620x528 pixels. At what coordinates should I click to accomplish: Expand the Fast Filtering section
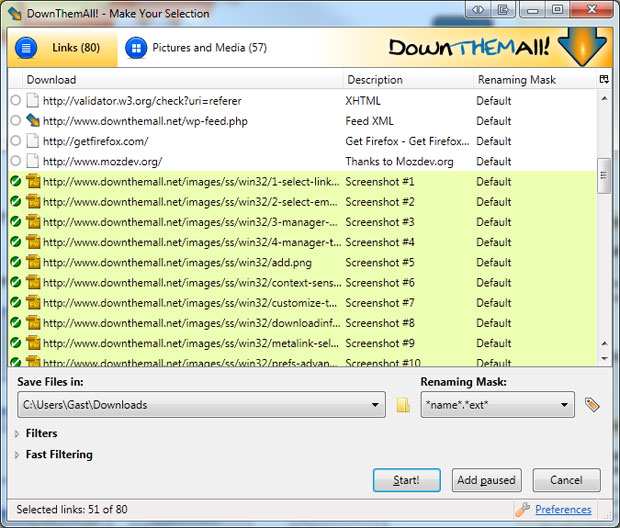17,455
